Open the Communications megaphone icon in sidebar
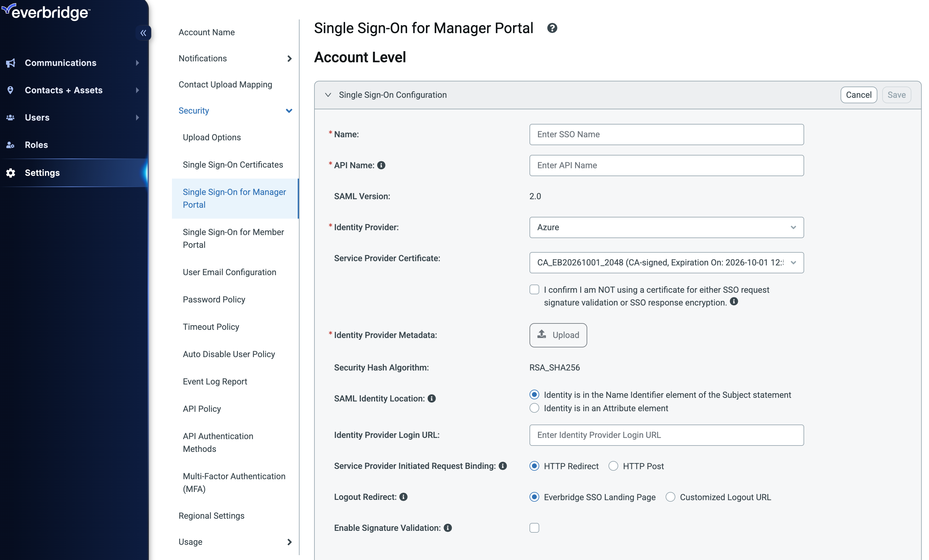Screen dimensions: 929x560 click(11, 63)
